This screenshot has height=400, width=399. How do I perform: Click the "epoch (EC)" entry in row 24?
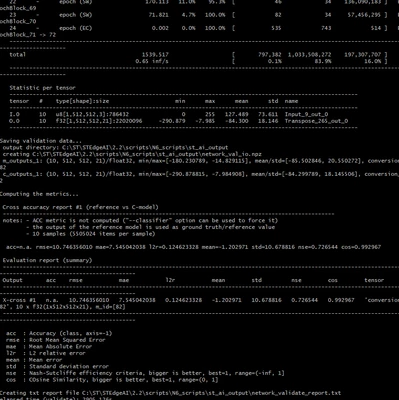[76, 28]
